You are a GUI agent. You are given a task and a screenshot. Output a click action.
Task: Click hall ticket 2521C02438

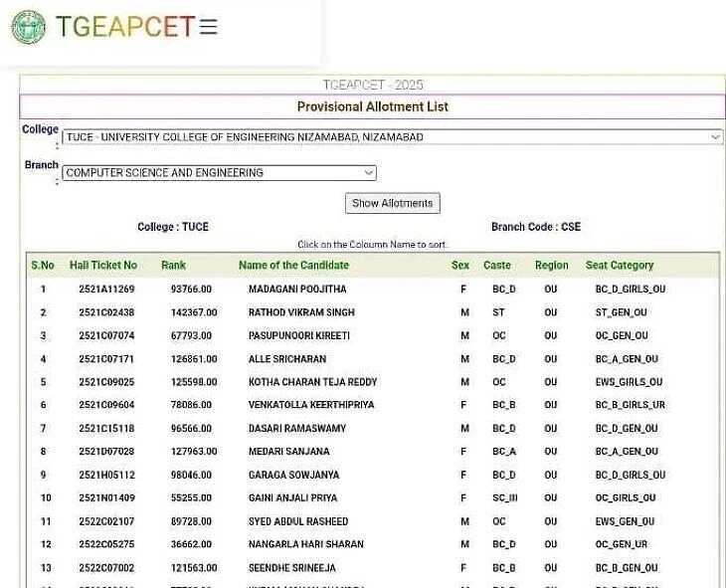(106, 312)
